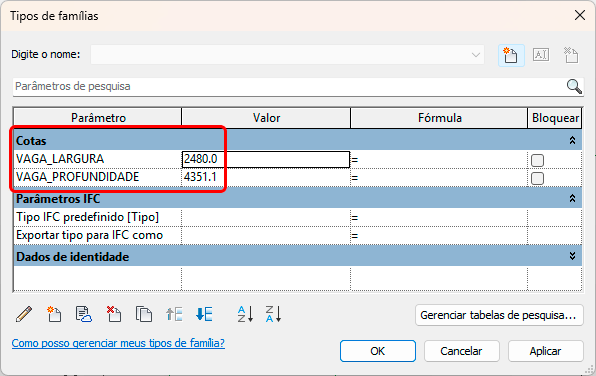Click the Tipo IFC predefinido value cell

tap(266, 217)
